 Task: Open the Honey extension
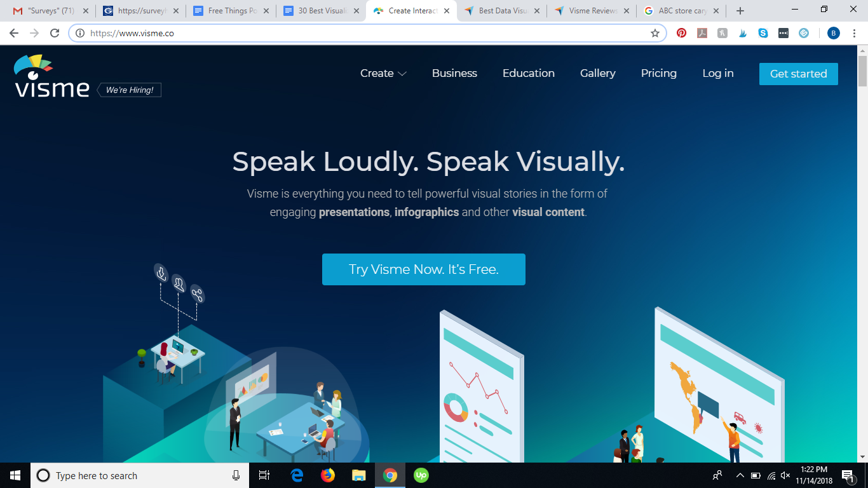[x=722, y=33]
